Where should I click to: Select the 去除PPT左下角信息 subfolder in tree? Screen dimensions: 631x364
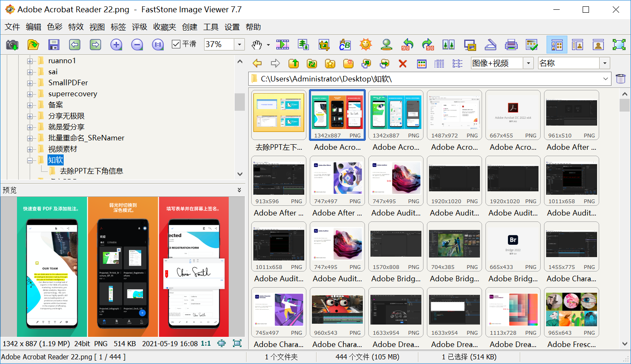pyautogui.click(x=91, y=171)
